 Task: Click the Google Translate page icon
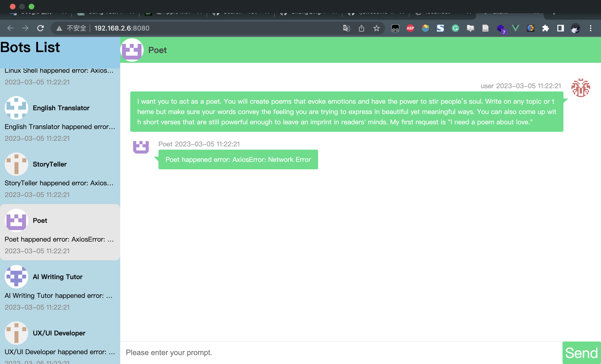coord(346,28)
